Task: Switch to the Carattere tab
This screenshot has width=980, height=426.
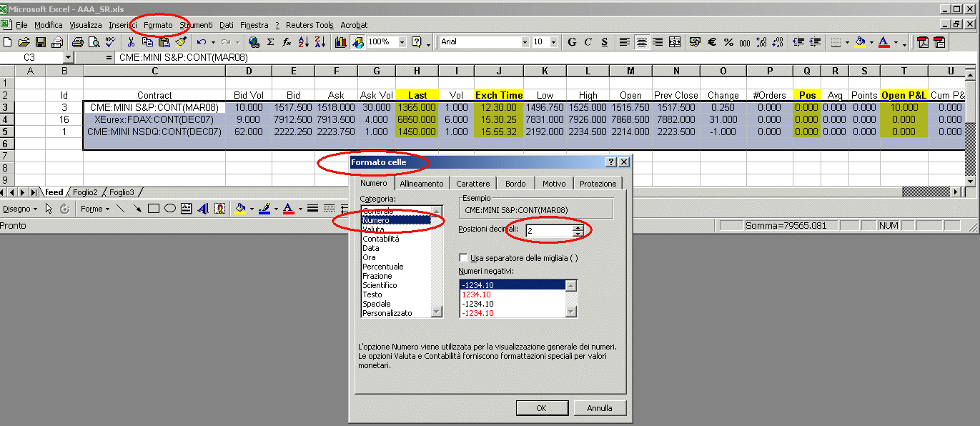Action: [473, 184]
